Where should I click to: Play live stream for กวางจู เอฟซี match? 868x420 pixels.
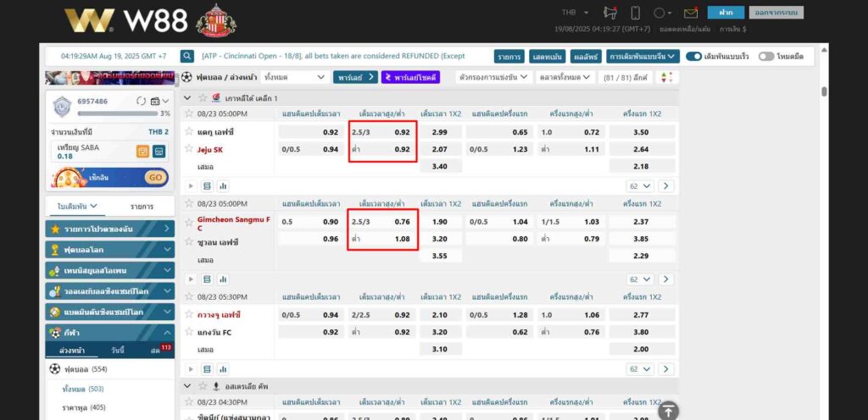click(x=192, y=369)
